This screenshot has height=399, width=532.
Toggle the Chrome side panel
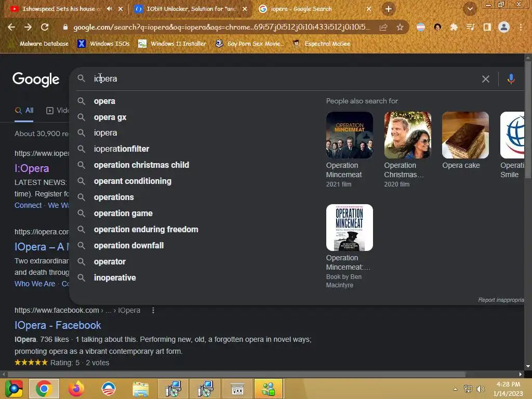click(x=487, y=27)
